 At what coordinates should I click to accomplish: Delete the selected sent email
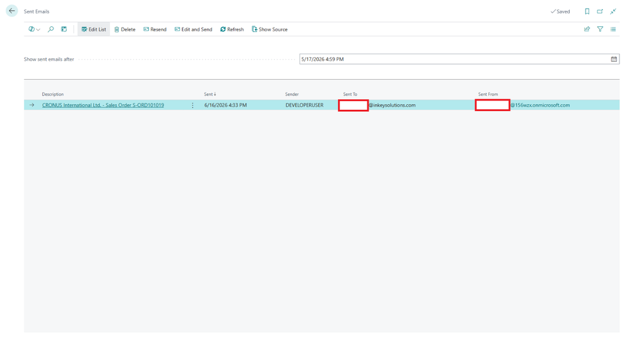click(125, 29)
